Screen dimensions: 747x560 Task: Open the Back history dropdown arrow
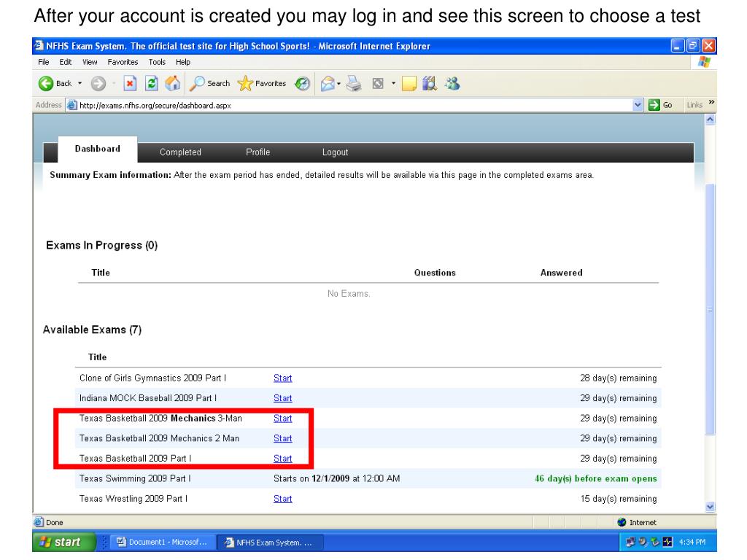pyautogui.click(x=80, y=83)
